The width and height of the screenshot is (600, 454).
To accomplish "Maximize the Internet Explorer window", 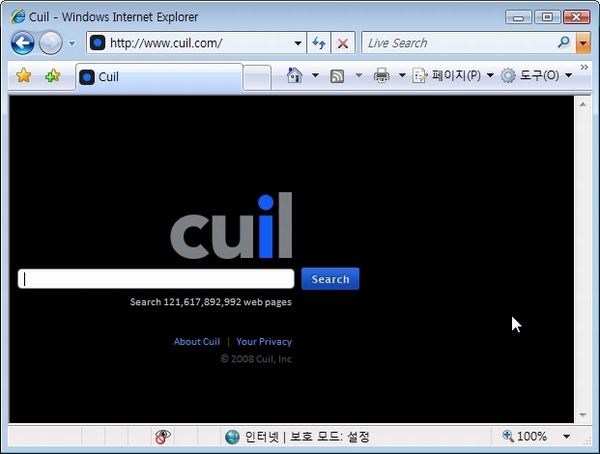I will tap(547, 17).
